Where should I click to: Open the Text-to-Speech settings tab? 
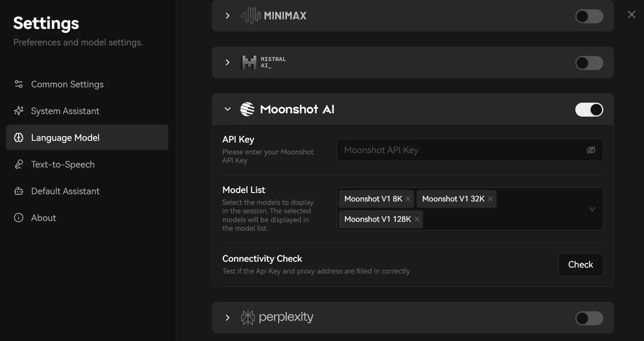[63, 164]
